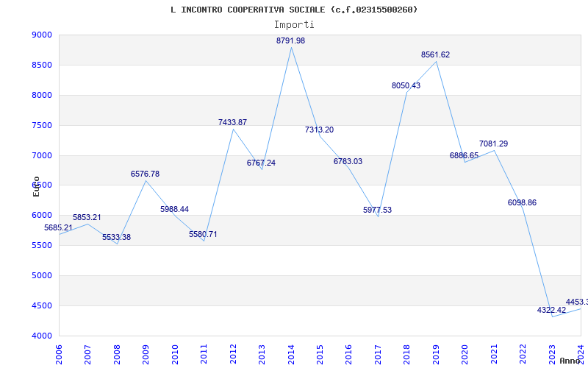Select the 7433.87 data label
Screen dimensions: 588x368
click(x=232, y=122)
